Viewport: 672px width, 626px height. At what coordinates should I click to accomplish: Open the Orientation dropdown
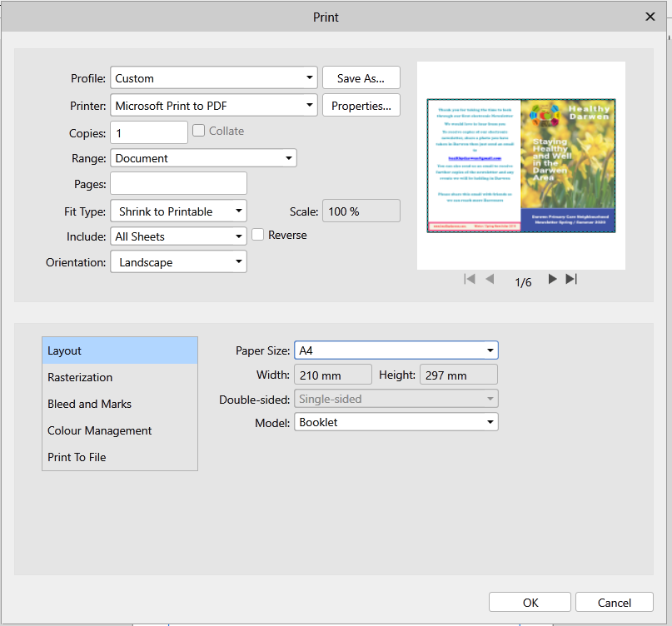(178, 261)
